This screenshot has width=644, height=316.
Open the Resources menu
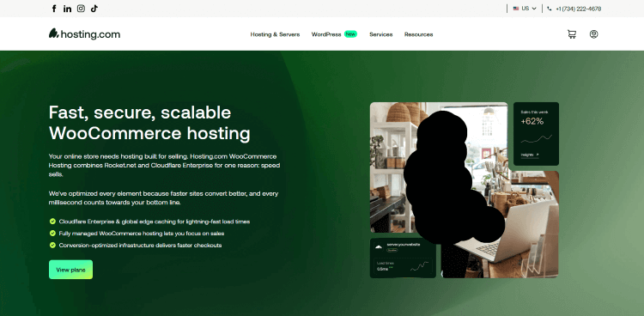coord(418,34)
